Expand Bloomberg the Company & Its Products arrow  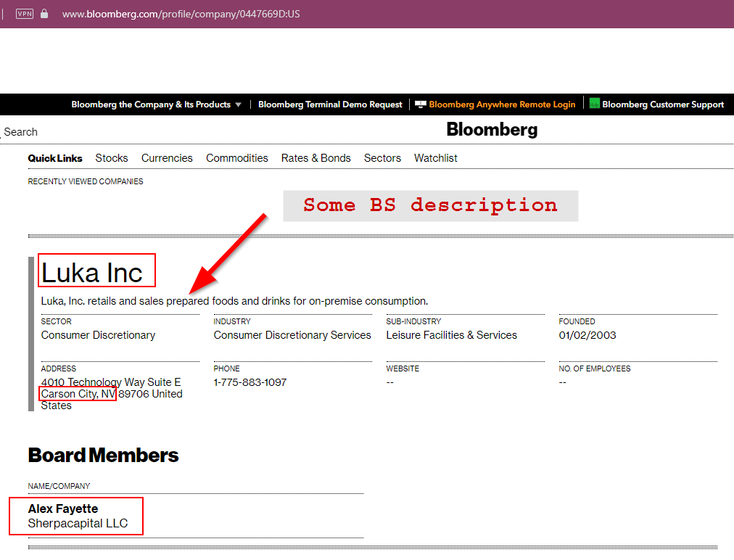(x=239, y=105)
